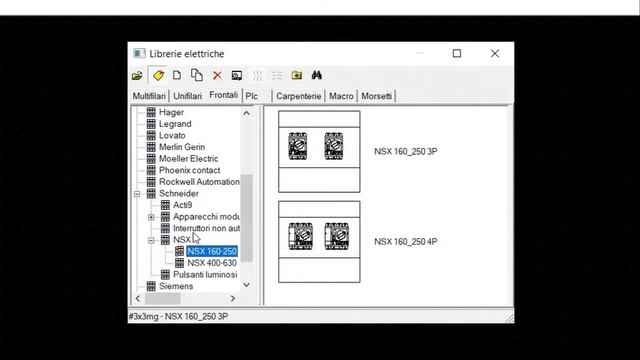Screen dimensions: 640x360
Task: Click the tree vertical scrollbar thumb
Action: coord(247,218)
